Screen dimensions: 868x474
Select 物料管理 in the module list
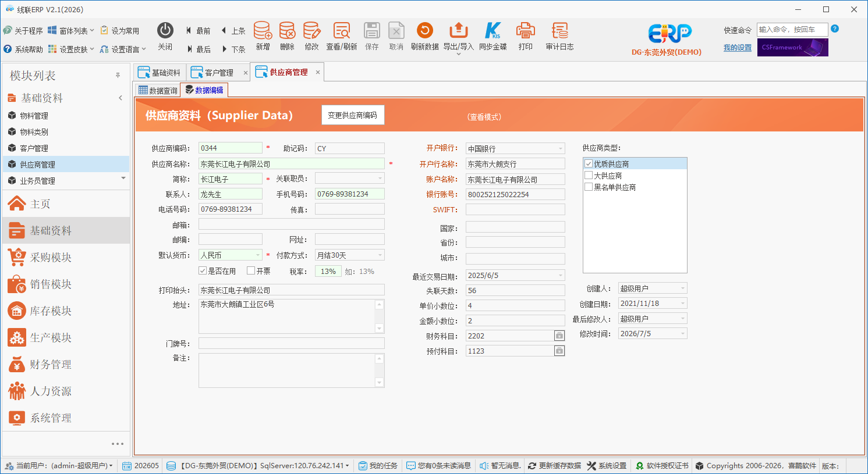(66, 115)
